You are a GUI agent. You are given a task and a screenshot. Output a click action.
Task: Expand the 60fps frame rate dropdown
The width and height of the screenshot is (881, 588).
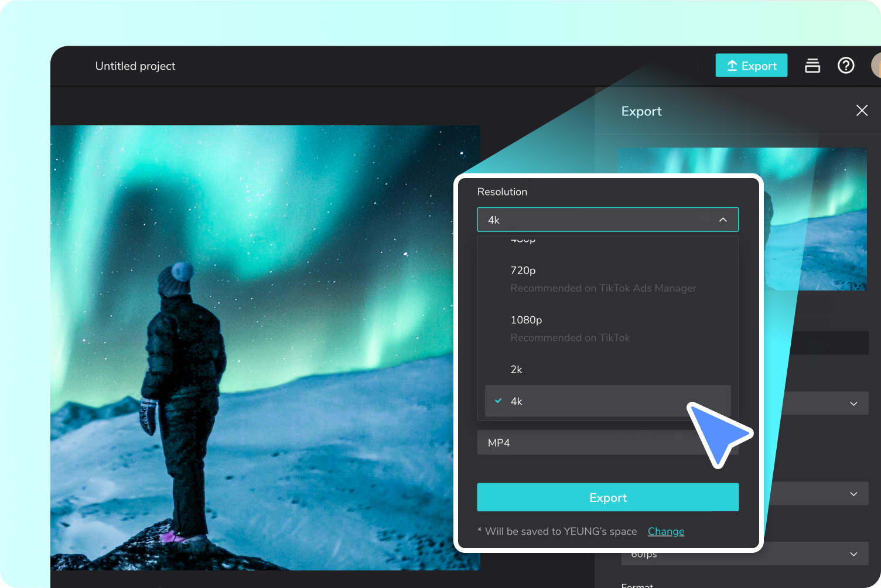click(745, 553)
